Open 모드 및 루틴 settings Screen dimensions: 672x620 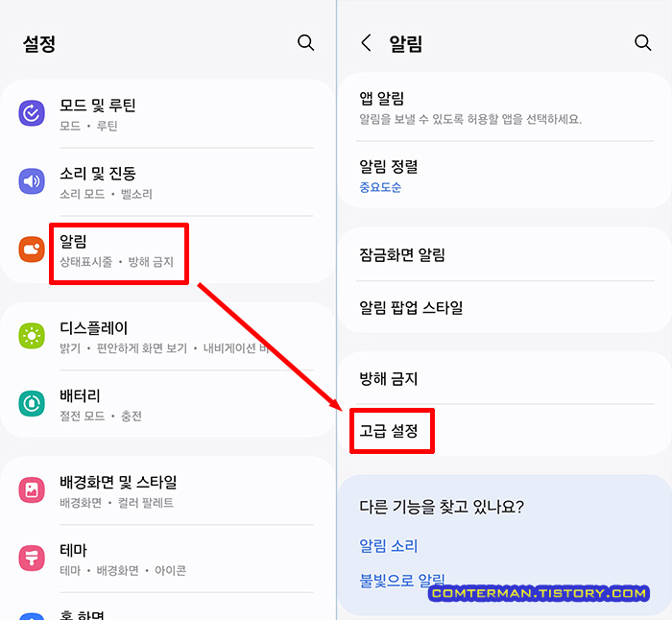[168, 114]
